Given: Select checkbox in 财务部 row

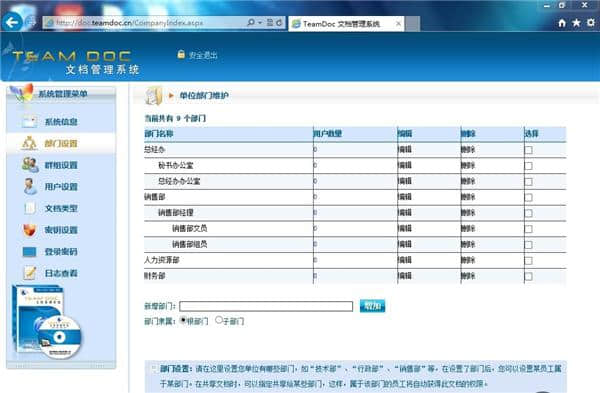Looking at the screenshot, I should pos(528,276).
